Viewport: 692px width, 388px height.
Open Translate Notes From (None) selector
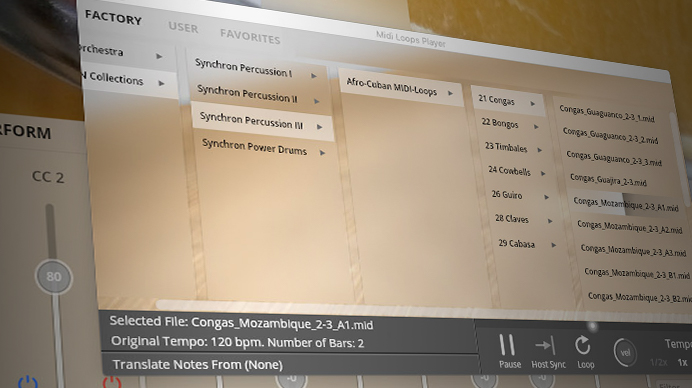coord(198,365)
